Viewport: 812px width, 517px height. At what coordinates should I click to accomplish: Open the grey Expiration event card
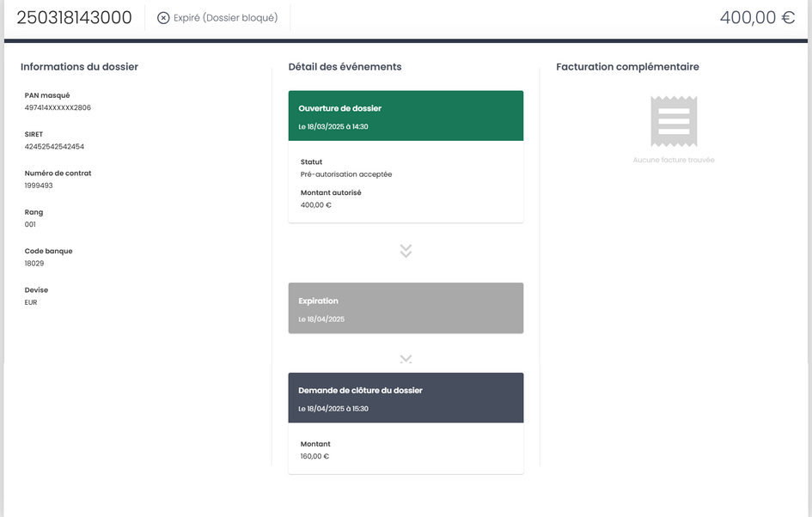pos(406,308)
